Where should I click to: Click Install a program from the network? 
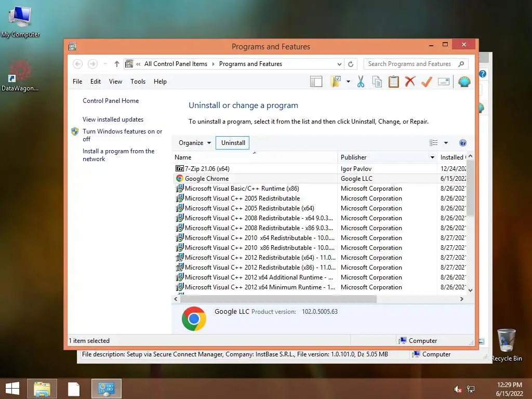pos(118,155)
